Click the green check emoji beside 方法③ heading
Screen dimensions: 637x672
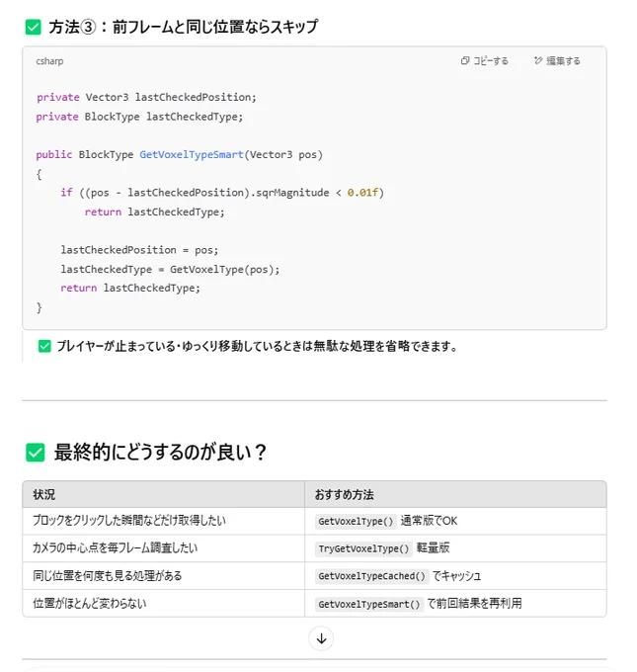(x=33, y=27)
